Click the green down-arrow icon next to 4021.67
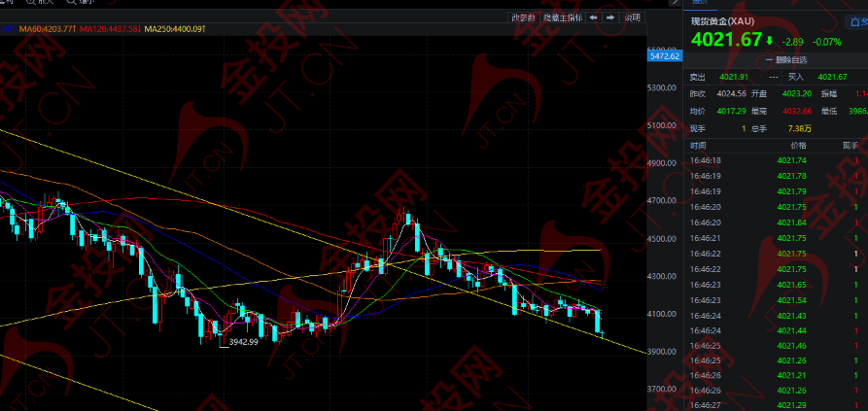The image size is (868, 411). [x=769, y=41]
